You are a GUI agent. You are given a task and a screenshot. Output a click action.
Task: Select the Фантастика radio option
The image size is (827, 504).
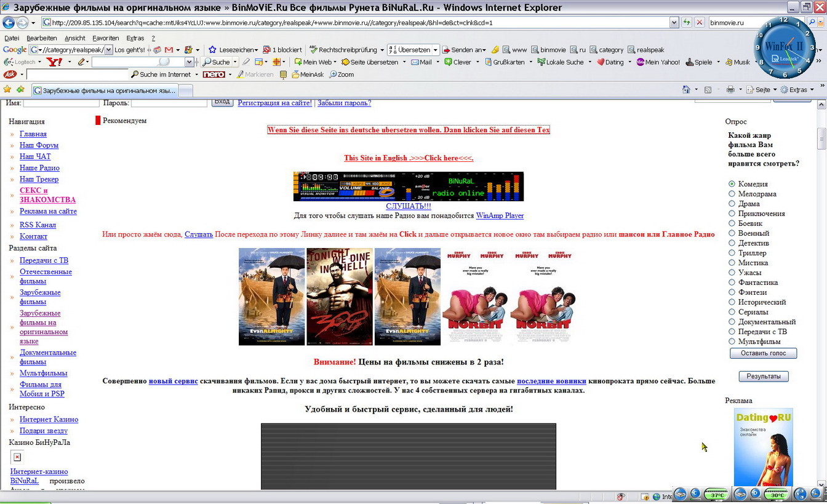click(732, 282)
